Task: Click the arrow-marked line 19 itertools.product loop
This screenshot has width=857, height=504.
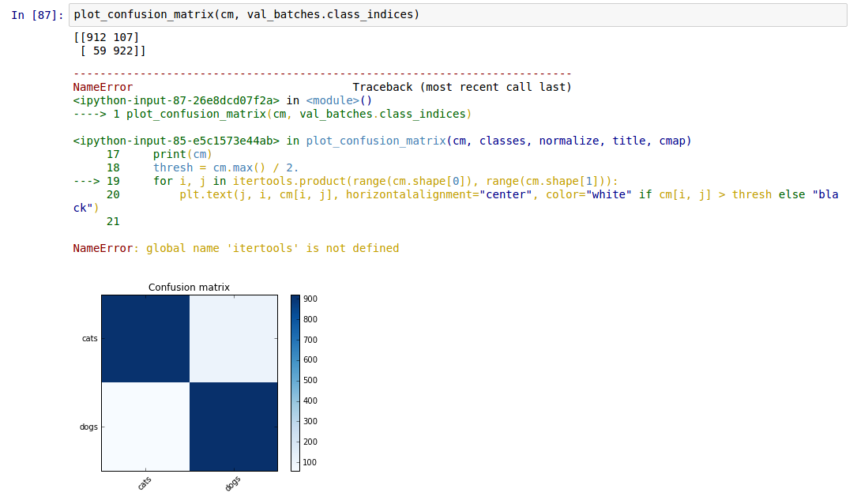Action: [385, 181]
